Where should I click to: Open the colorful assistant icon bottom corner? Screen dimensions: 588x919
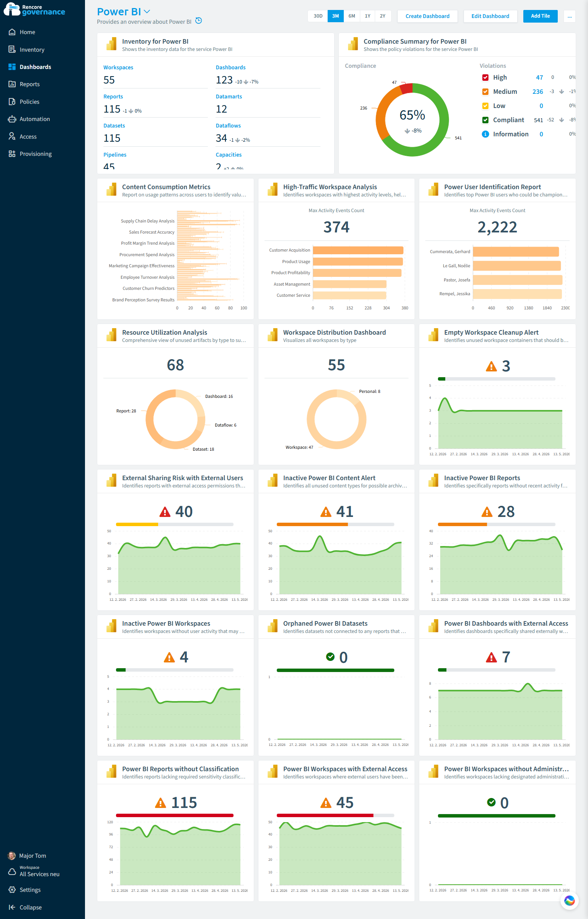[x=569, y=901]
